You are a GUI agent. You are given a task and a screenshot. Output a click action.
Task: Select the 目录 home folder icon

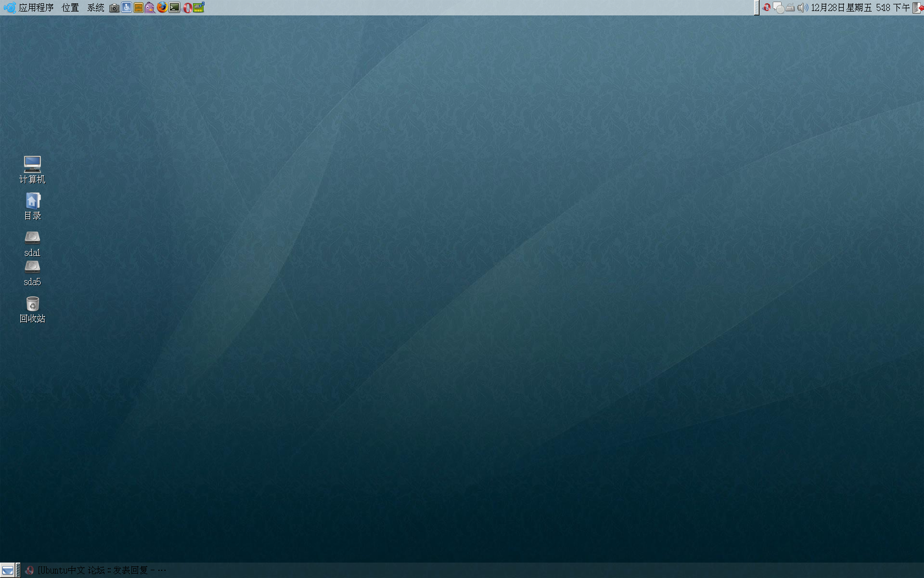(x=32, y=206)
